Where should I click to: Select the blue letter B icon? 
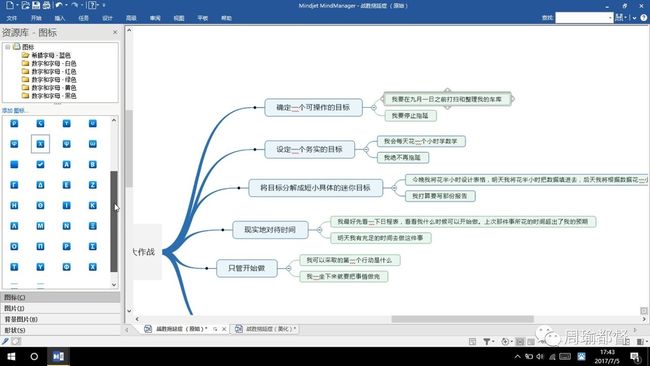(x=92, y=165)
